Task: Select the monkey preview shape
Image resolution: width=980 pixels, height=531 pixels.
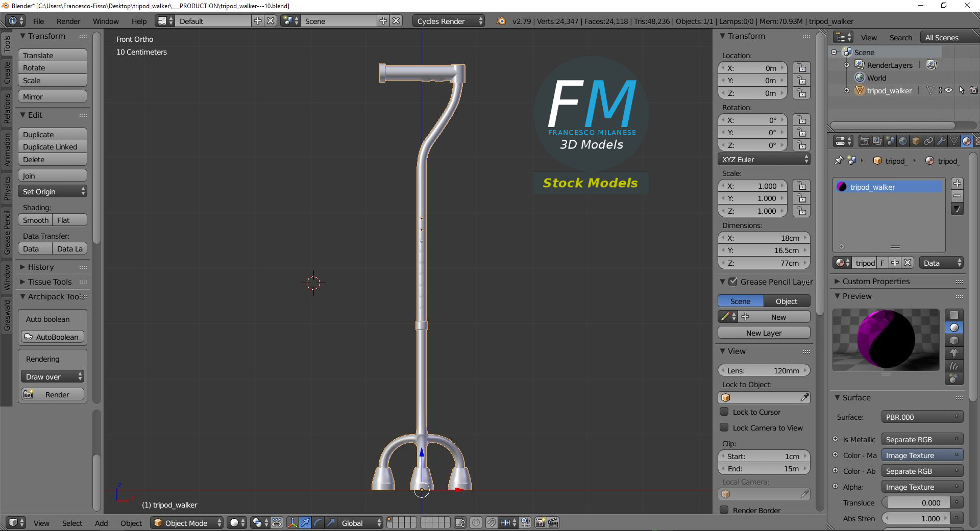Action: pos(954,353)
